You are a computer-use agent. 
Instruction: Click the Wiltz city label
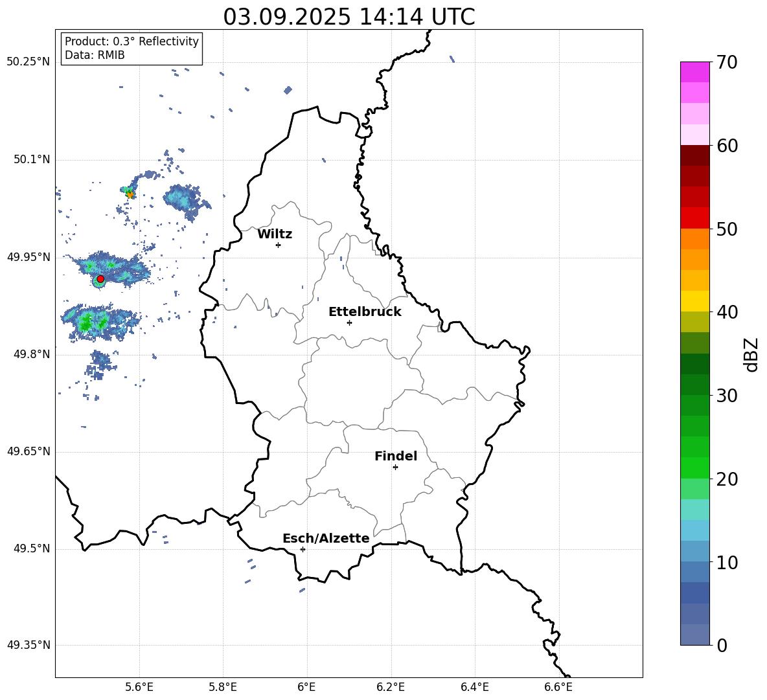point(275,234)
